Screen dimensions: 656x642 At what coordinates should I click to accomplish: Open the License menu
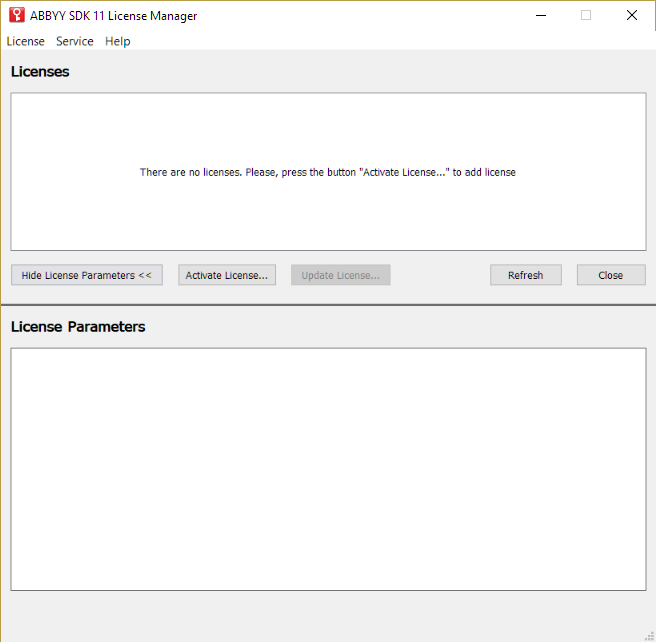(26, 41)
